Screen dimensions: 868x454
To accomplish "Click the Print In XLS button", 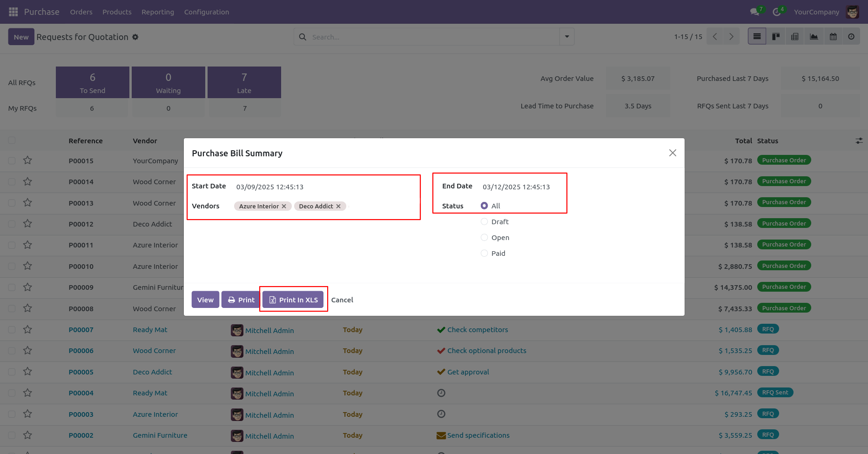I will 293,300.
